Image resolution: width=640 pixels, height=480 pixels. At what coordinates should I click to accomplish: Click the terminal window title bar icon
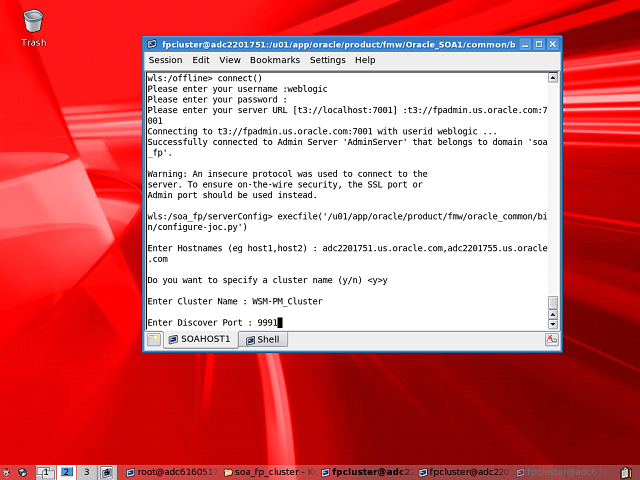tap(152, 44)
